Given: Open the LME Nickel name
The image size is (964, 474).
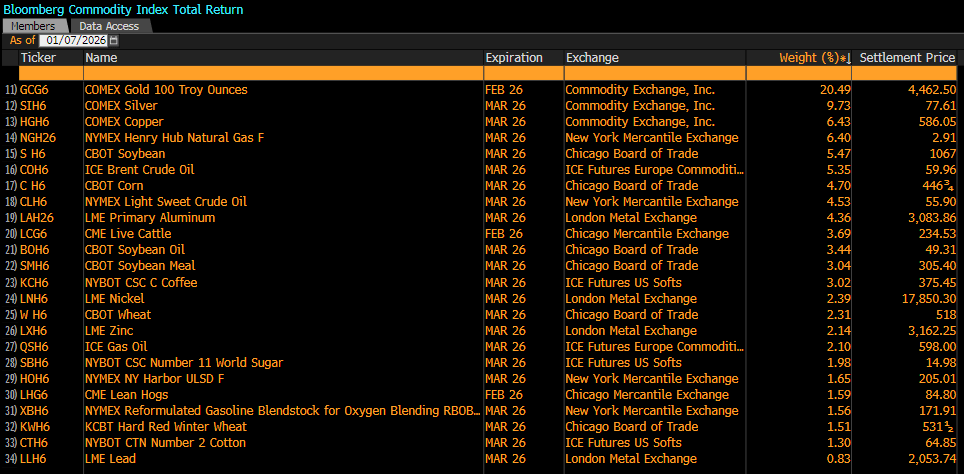Looking at the screenshot, I should point(115,299).
